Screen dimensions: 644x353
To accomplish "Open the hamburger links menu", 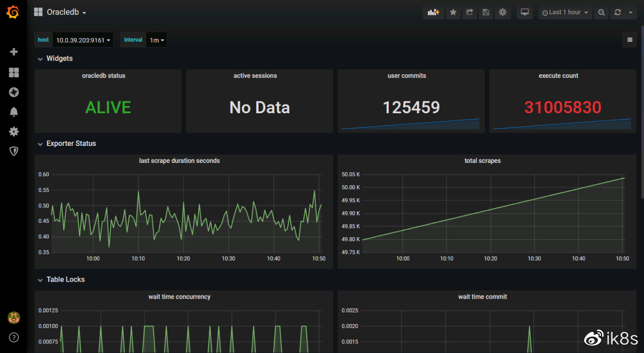I will click(x=630, y=40).
